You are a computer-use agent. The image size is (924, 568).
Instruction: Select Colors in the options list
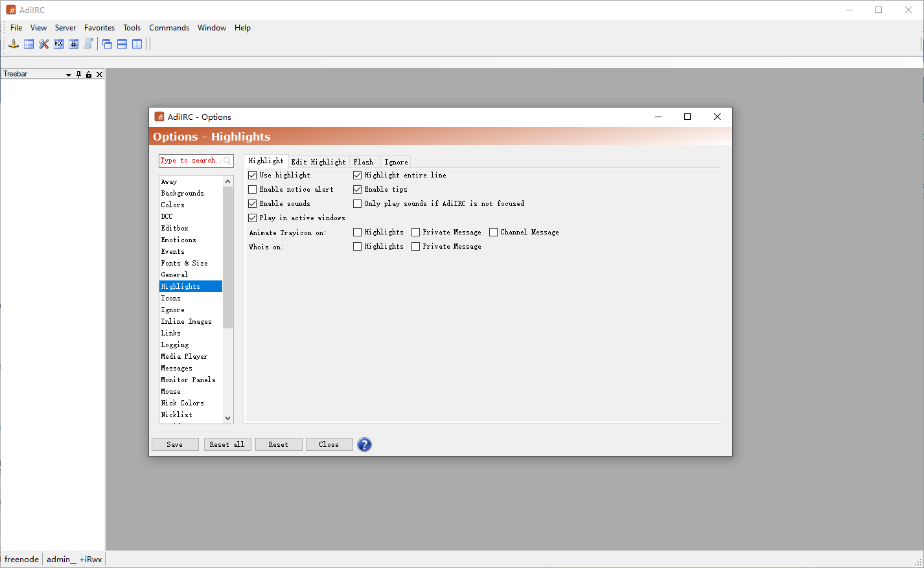[191, 205]
